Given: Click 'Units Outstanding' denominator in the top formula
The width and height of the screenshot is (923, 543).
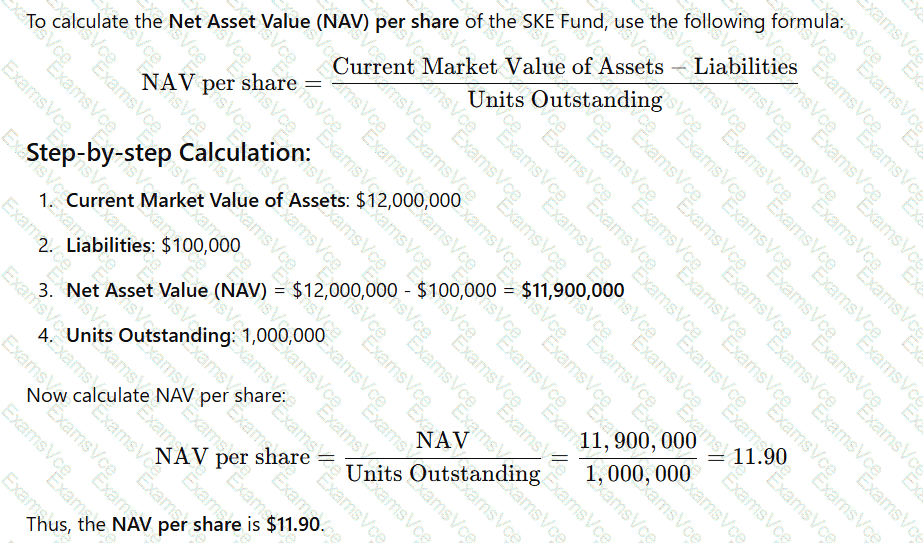Looking at the screenshot, I should tap(565, 100).
